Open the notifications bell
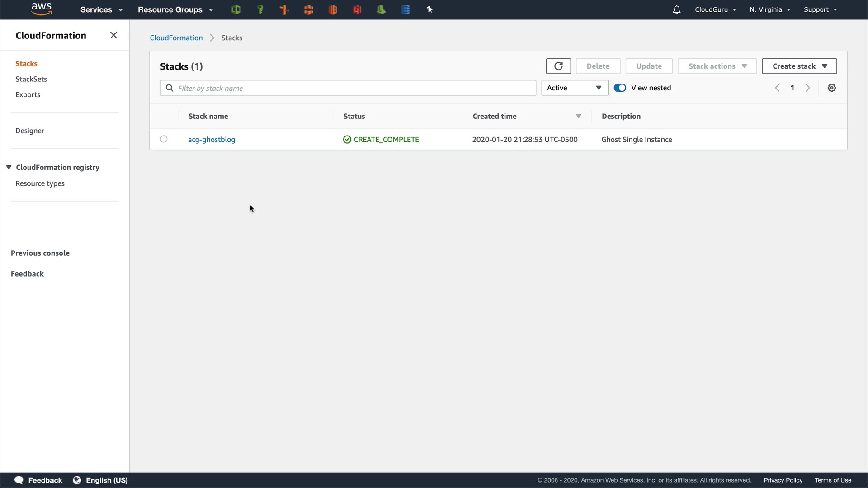 coord(676,9)
